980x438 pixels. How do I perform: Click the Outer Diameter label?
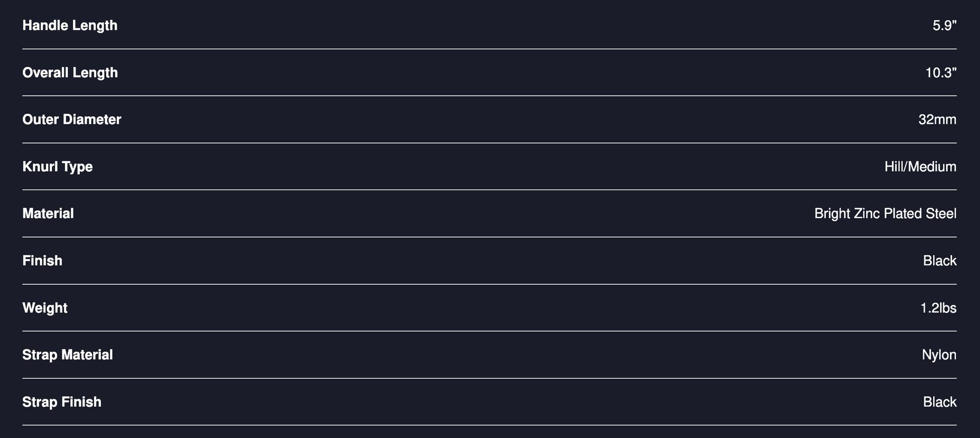pos(72,119)
